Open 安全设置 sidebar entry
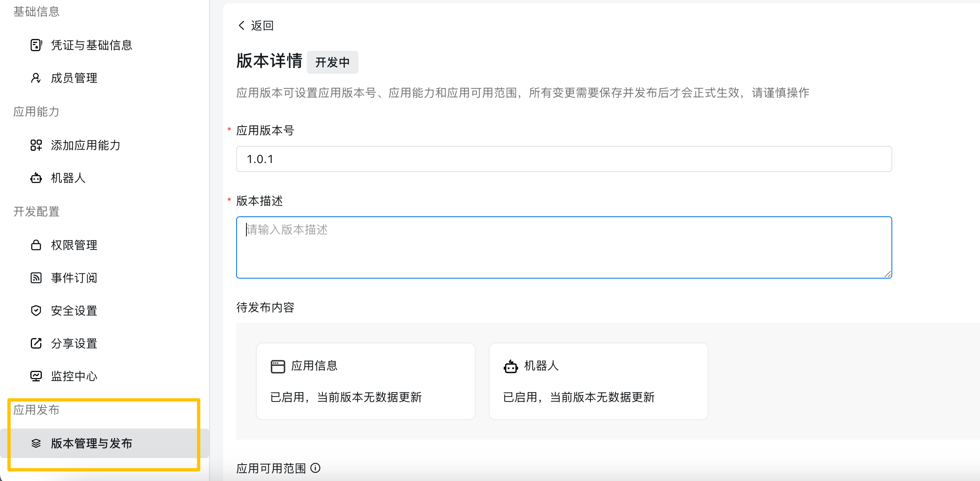The height and width of the screenshot is (481, 980). (74, 311)
